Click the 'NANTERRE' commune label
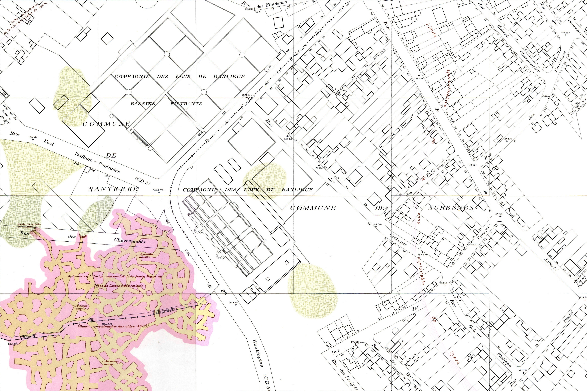Image resolution: width=587 pixels, height=392 pixels. [113, 189]
